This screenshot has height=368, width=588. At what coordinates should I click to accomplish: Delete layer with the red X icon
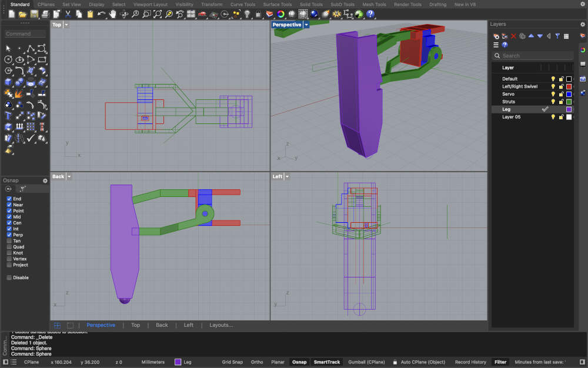pyautogui.click(x=513, y=36)
